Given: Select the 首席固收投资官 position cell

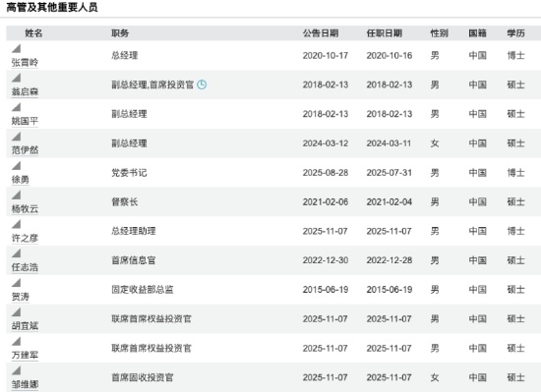Looking at the screenshot, I should click(143, 377).
